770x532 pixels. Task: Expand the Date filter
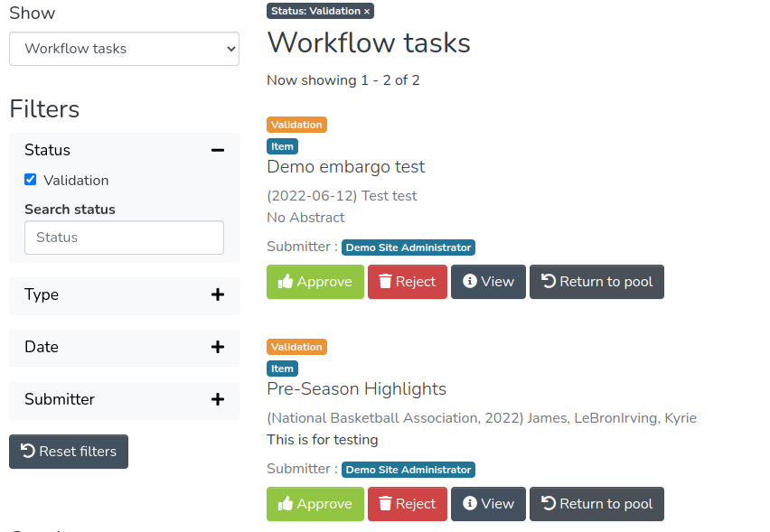tap(124, 348)
